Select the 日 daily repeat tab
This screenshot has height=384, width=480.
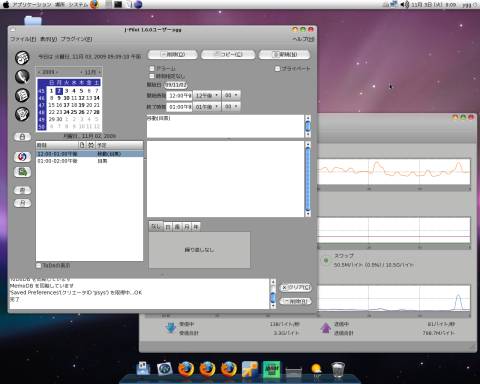coord(168,227)
